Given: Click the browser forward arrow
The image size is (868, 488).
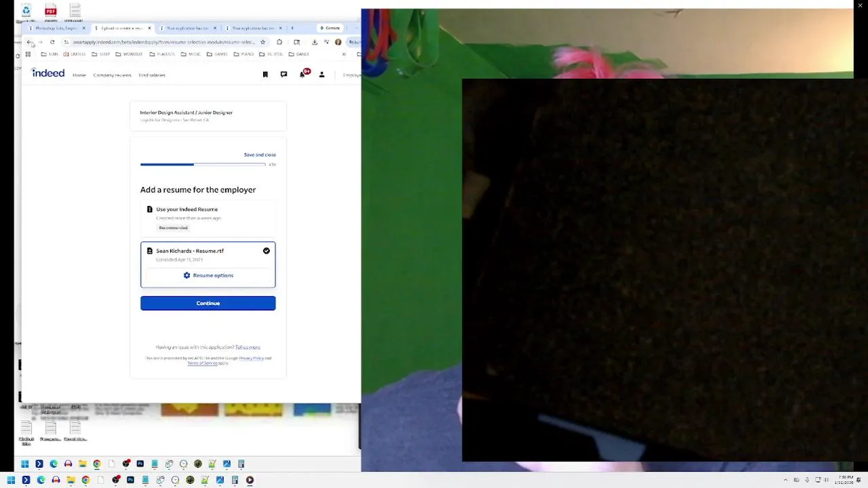Looking at the screenshot, I should tap(40, 42).
